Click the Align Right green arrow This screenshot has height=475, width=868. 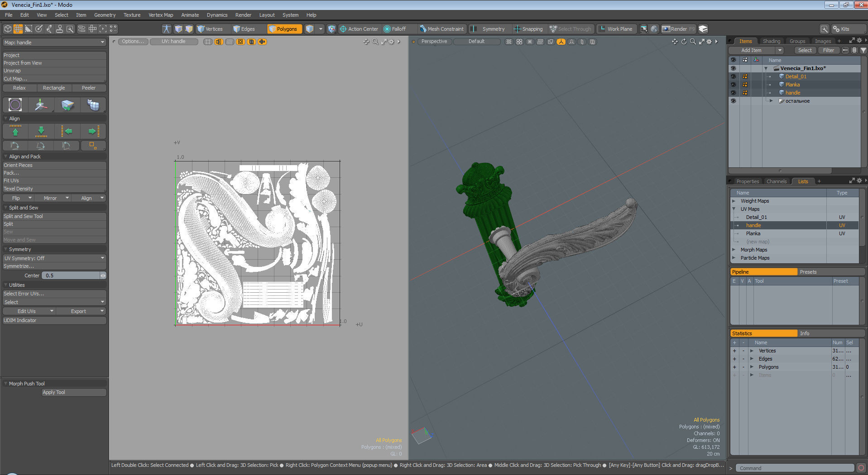[x=93, y=131]
